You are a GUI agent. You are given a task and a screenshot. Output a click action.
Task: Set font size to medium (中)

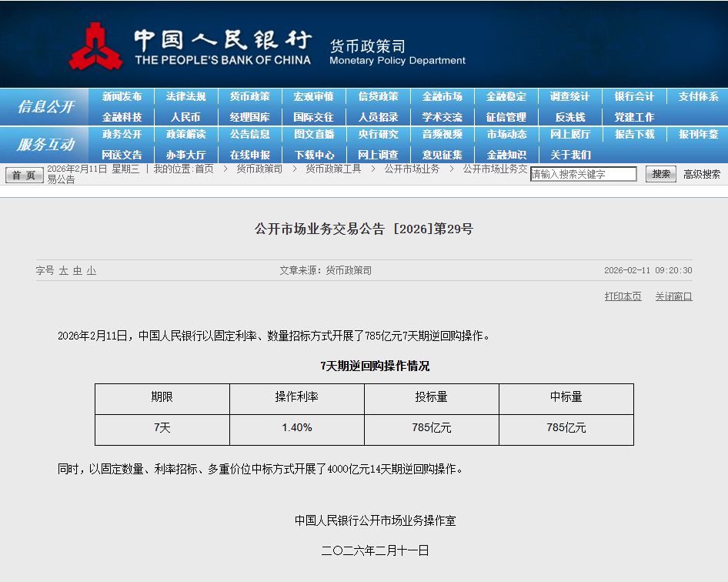pos(78,271)
